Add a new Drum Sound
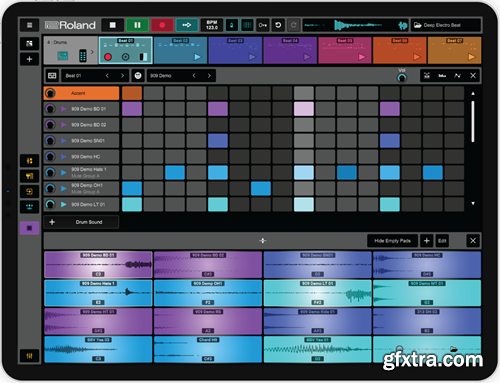Viewport: 500px width, 383px height. (81, 222)
